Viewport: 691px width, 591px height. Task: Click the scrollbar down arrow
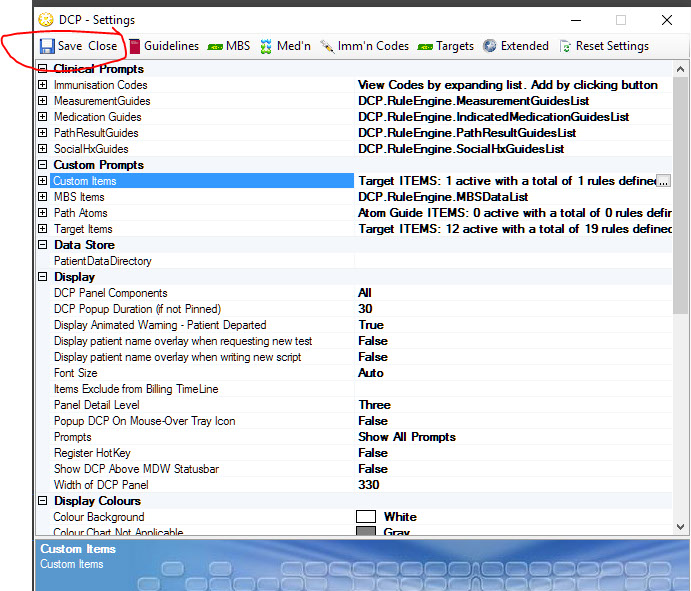681,526
